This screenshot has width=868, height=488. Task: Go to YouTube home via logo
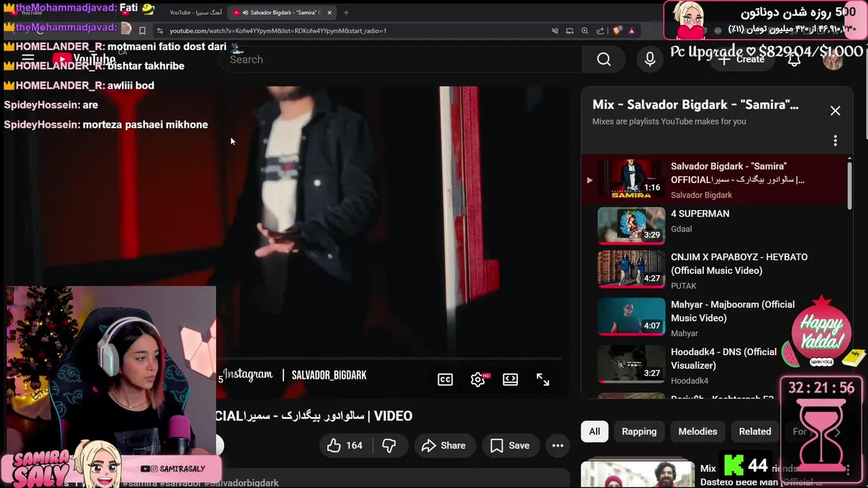pos(85,59)
